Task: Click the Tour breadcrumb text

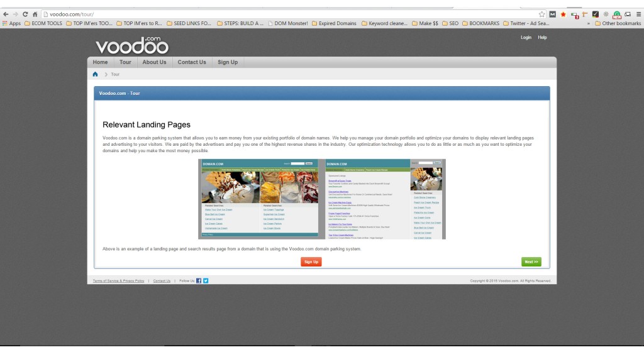Action: pyautogui.click(x=115, y=74)
